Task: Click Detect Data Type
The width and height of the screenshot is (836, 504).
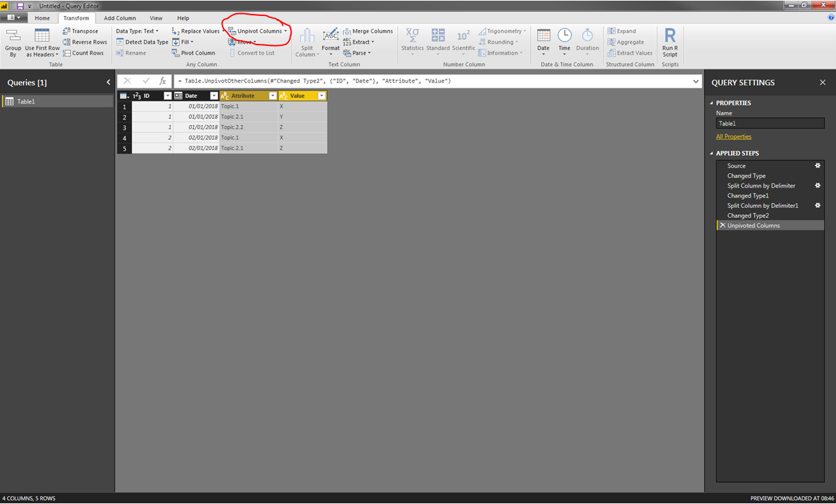Action: [x=142, y=42]
